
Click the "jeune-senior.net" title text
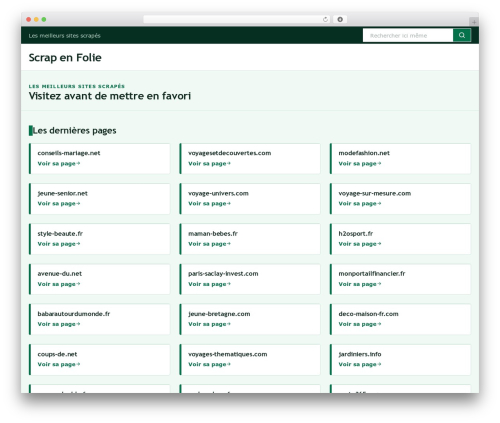coord(63,193)
